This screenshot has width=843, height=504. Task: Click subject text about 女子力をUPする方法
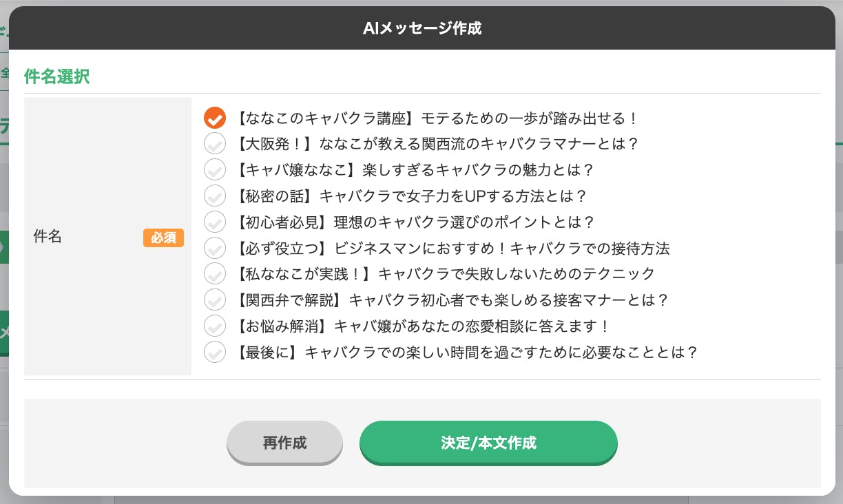412,196
